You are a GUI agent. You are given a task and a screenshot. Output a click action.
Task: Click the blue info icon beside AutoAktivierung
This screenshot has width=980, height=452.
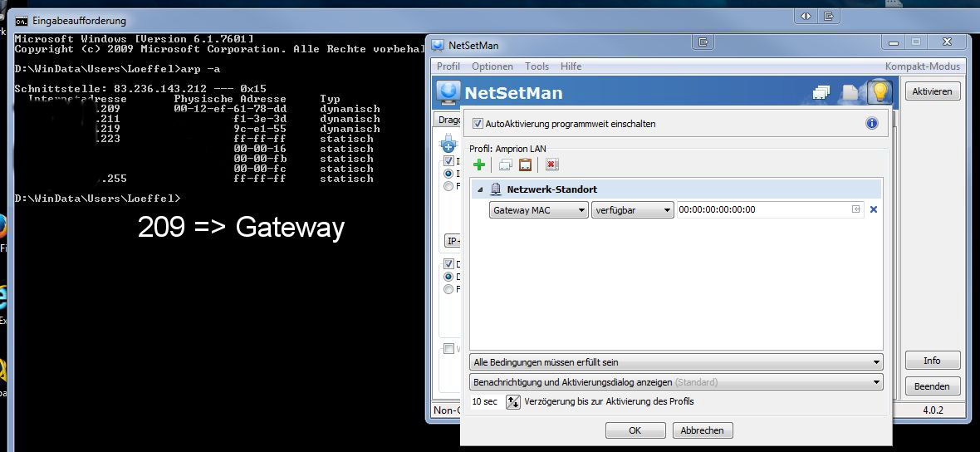872,123
